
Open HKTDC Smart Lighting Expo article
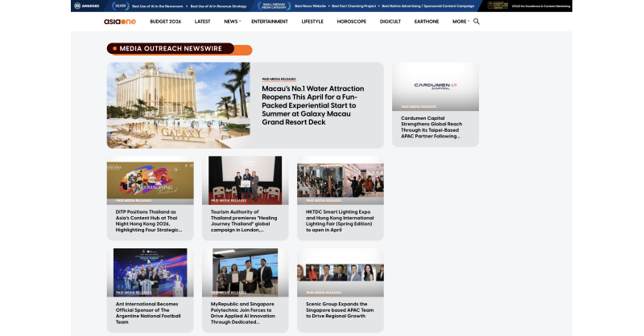click(340, 221)
